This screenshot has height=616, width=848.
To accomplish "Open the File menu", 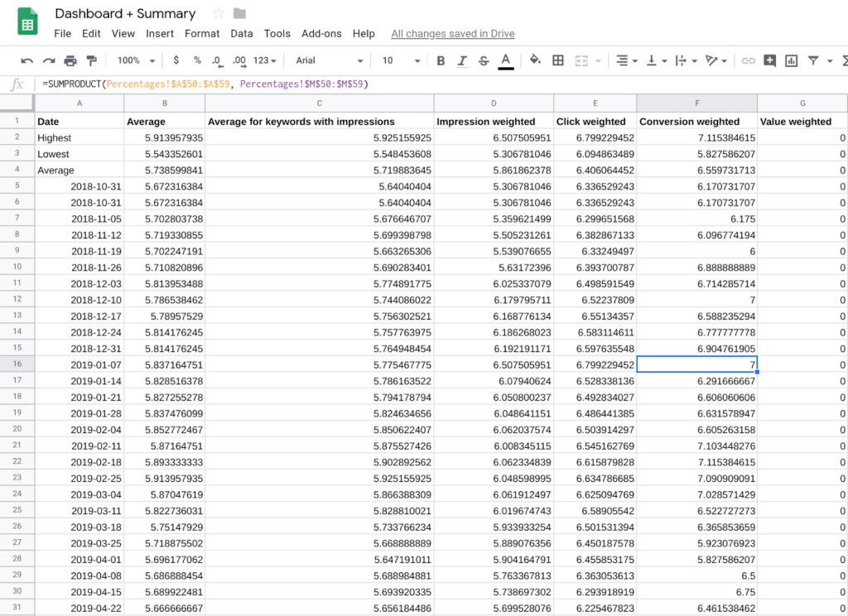I will tap(63, 33).
